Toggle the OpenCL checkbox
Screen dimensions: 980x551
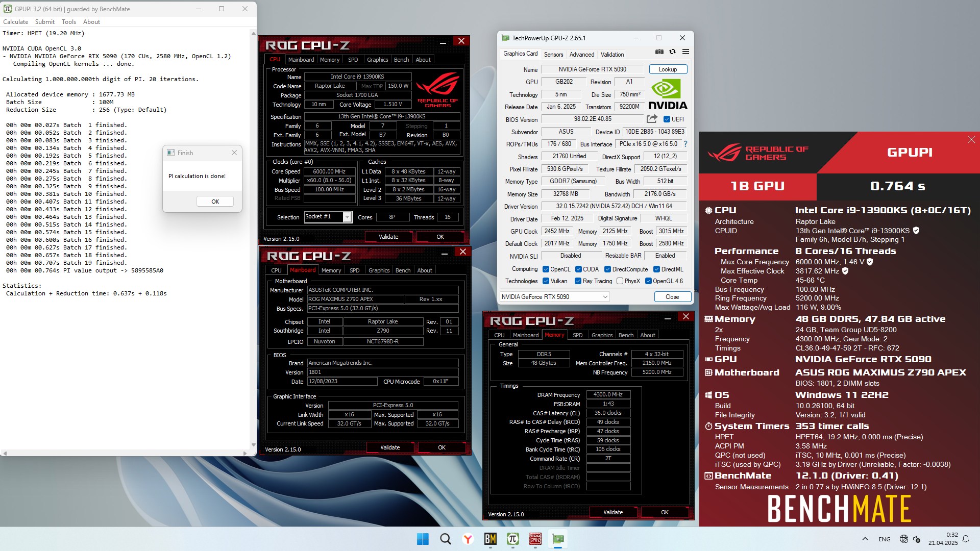pos(546,269)
